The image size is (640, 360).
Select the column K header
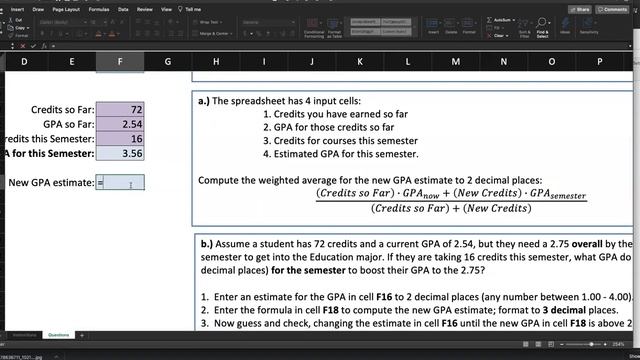[360, 62]
